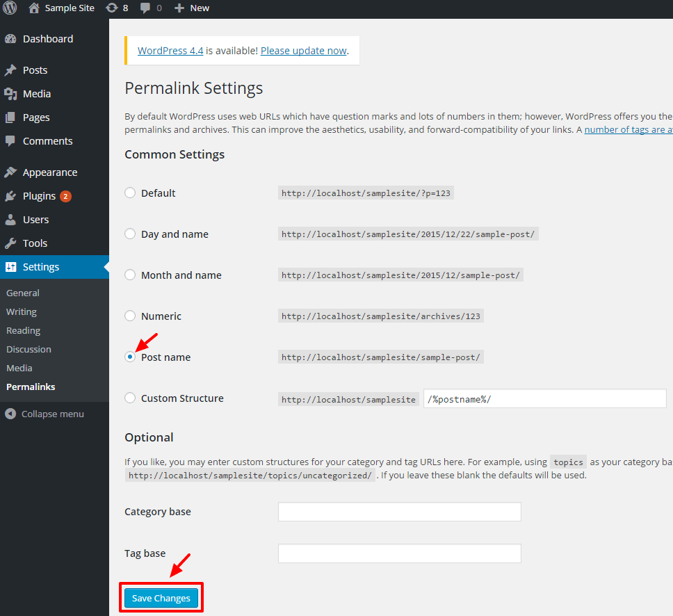Select the Default permalink radio button
The width and height of the screenshot is (673, 616).
[130, 193]
